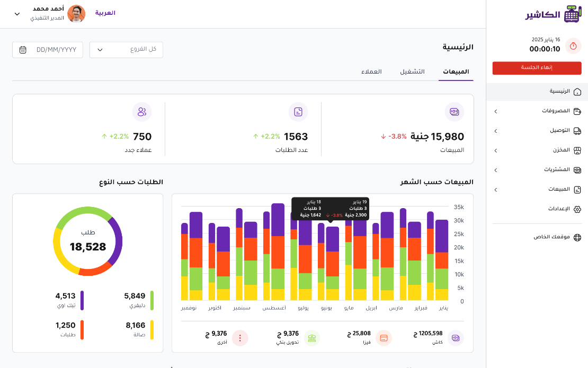Open the user profile dropdown chevron
The height and width of the screenshot is (368, 588).
coord(17,14)
